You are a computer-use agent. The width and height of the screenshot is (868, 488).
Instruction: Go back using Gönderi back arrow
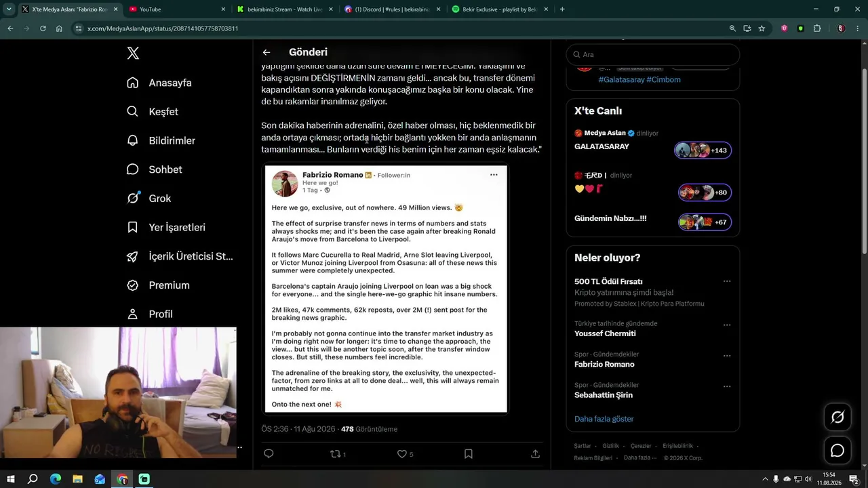(267, 52)
